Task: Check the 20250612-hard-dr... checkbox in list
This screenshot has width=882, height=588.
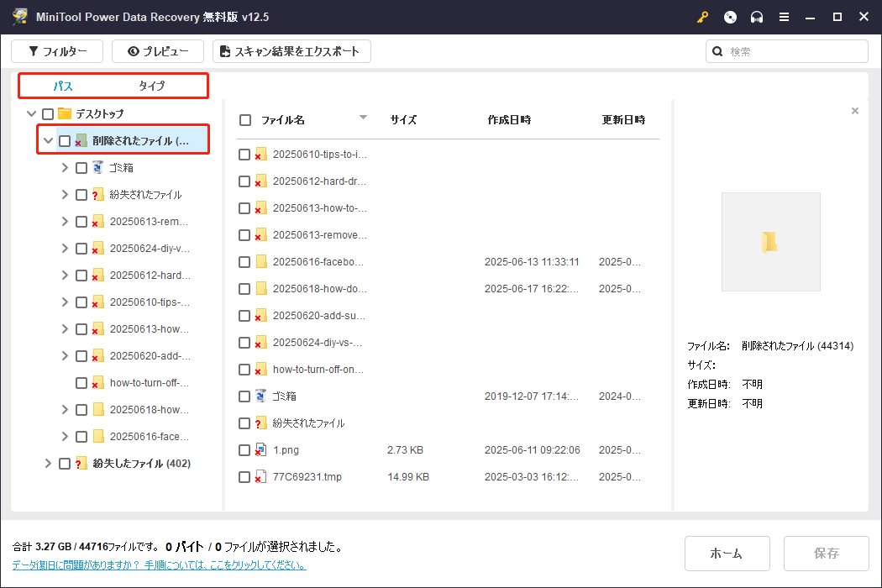Action: tap(244, 181)
